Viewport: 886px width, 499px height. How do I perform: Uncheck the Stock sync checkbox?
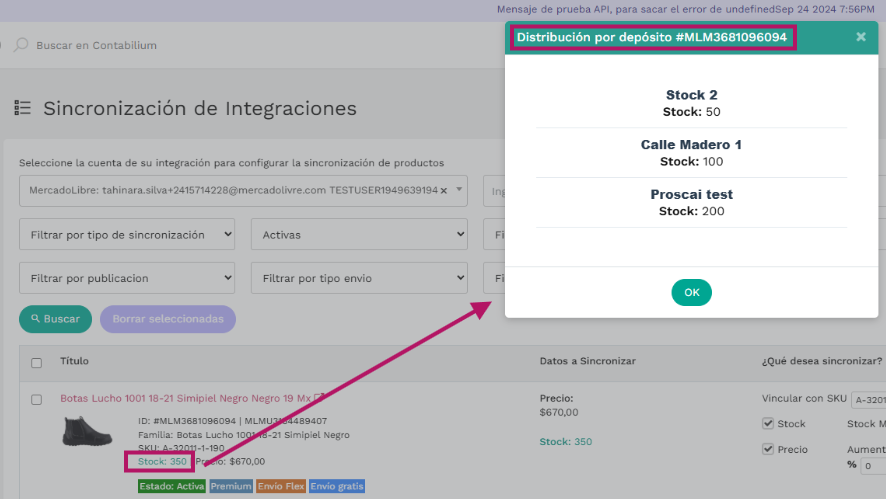pos(768,423)
